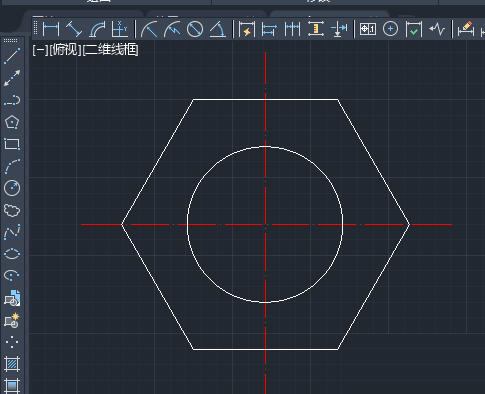Select the Linear dimension tool
Viewport: 485px width, 394px height.
pyautogui.click(x=51, y=29)
